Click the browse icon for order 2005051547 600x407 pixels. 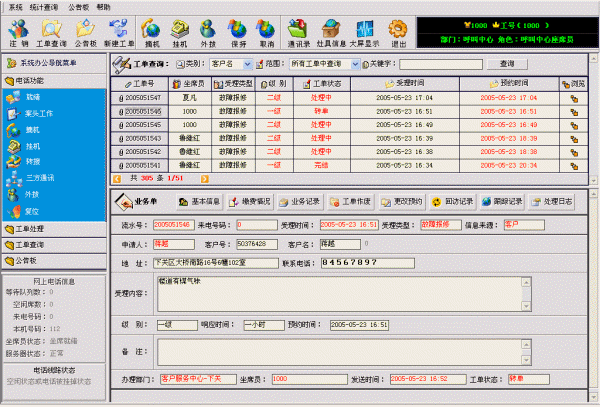[577, 99]
